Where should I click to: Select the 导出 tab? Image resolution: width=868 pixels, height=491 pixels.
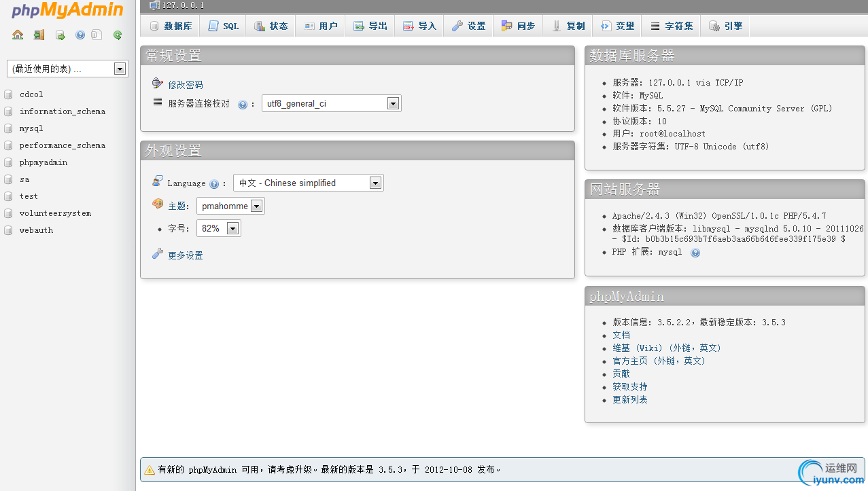click(x=370, y=26)
